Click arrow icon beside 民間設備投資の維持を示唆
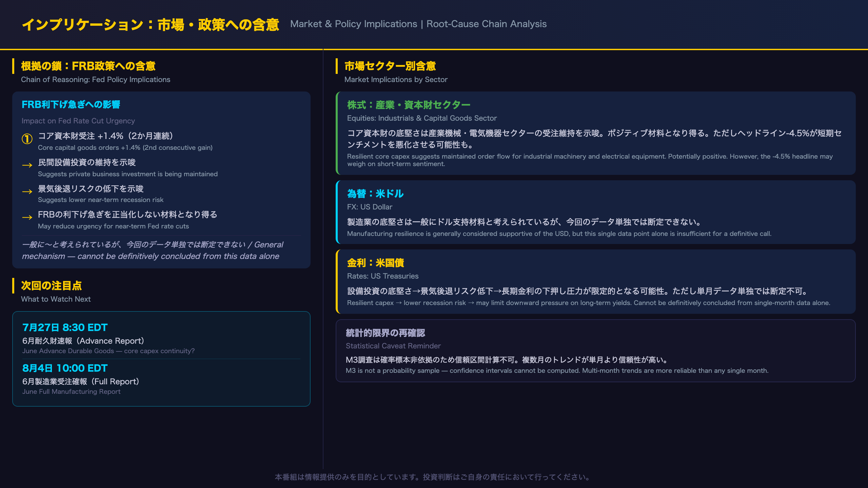868x488 pixels. pyautogui.click(x=27, y=165)
